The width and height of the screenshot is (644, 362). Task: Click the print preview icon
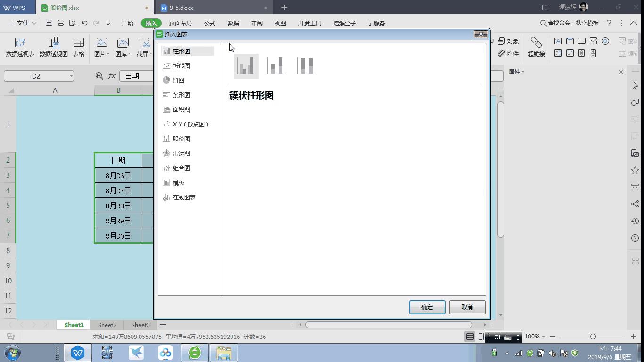point(73,23)
